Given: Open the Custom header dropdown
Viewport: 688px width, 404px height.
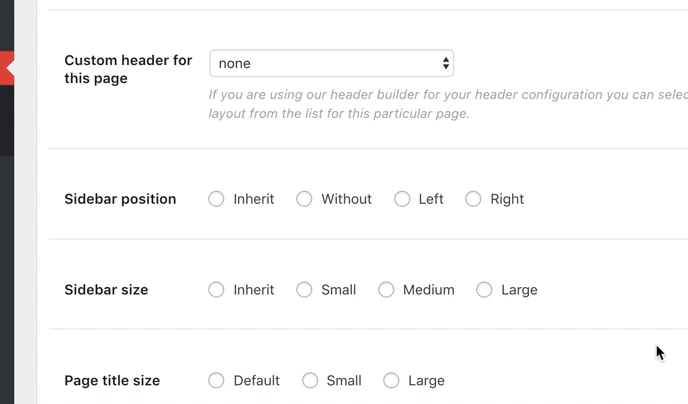Looking at the screenshot, I should (330, 63).
